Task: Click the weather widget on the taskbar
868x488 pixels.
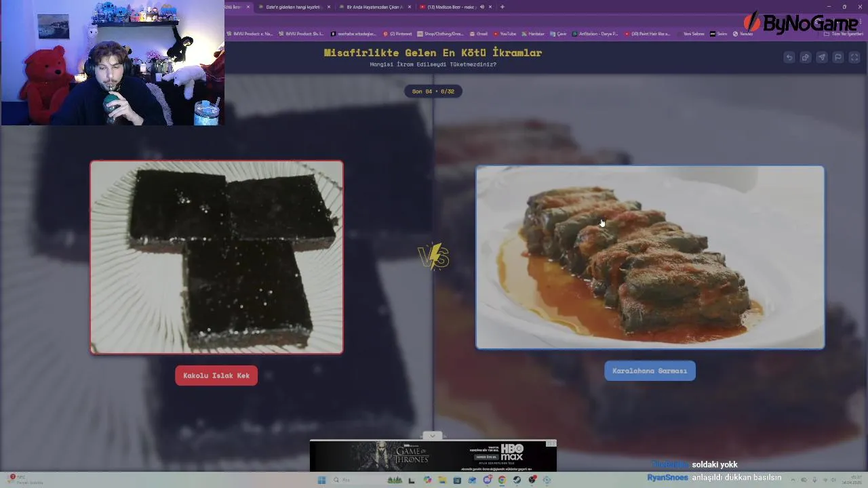Action: pos(26,479)
